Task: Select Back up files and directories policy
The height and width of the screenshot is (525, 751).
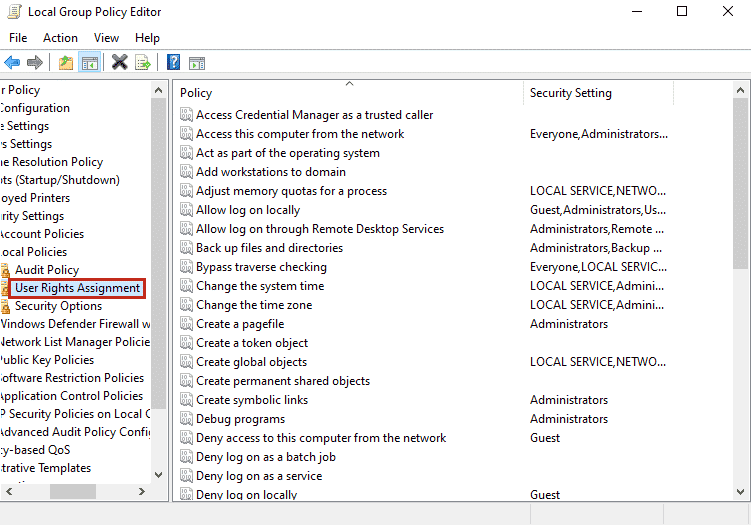Action: pyautogui.click(x=269, y=248)
